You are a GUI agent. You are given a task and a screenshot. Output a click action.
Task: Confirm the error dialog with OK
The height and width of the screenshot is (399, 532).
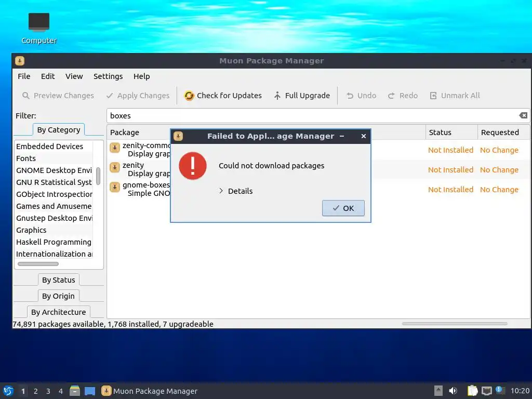tap(343, 208)
